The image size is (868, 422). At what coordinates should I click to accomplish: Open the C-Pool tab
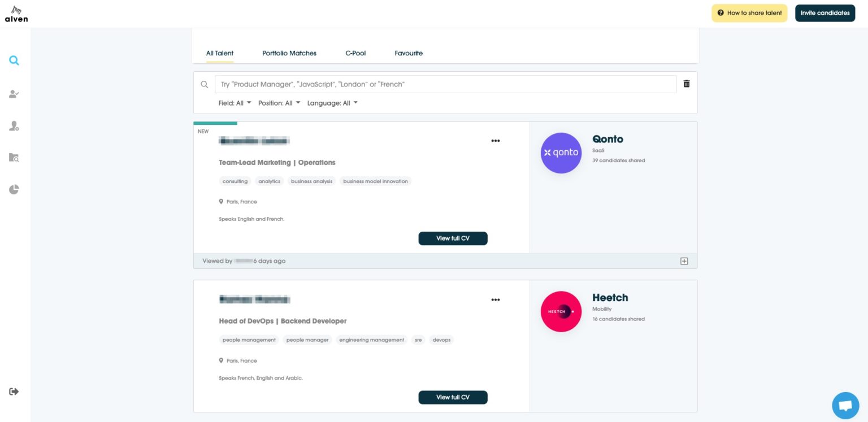click(355, 53)
